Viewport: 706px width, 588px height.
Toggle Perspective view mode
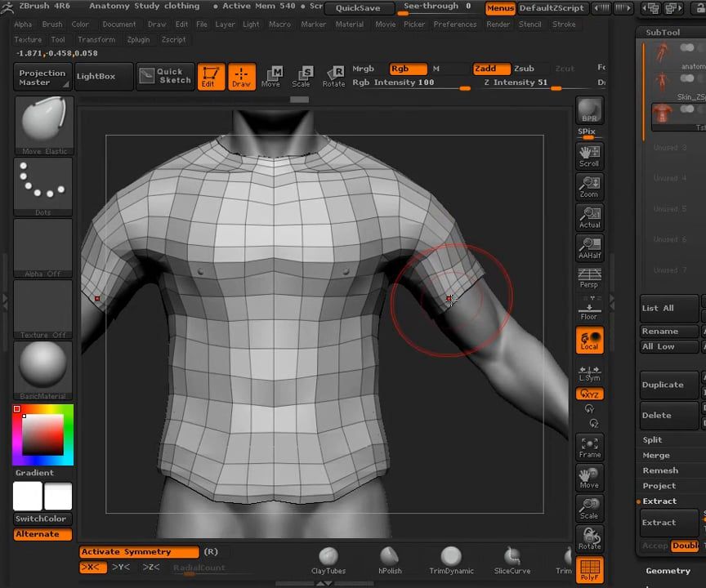tap(589, 277)
